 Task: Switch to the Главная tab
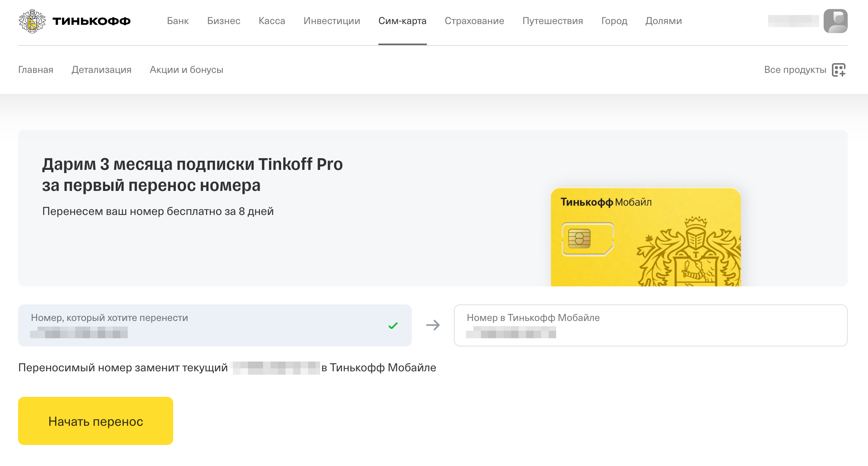36,70
